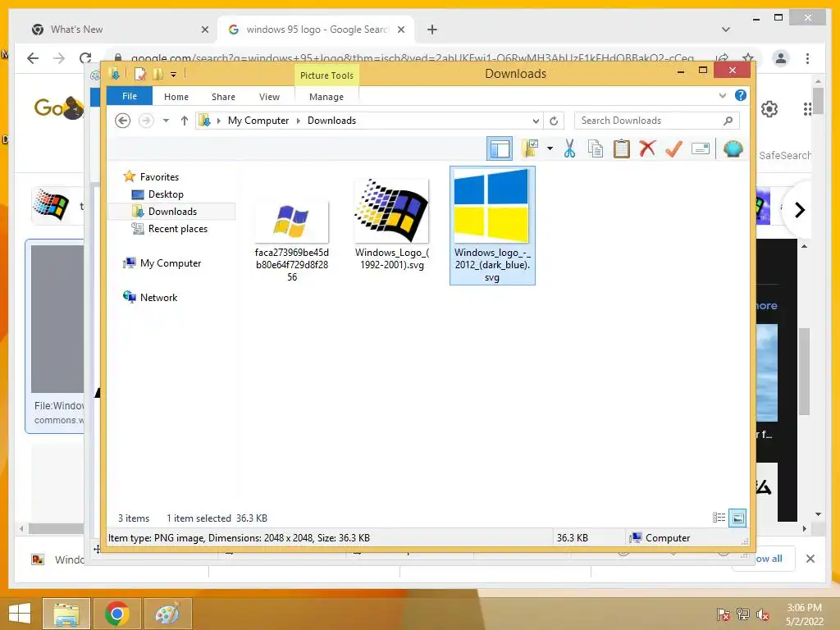This screenshot has height=630, width=840.
Task: Switch to the Home ribbon tab
Action: click(x=176, y=97)
